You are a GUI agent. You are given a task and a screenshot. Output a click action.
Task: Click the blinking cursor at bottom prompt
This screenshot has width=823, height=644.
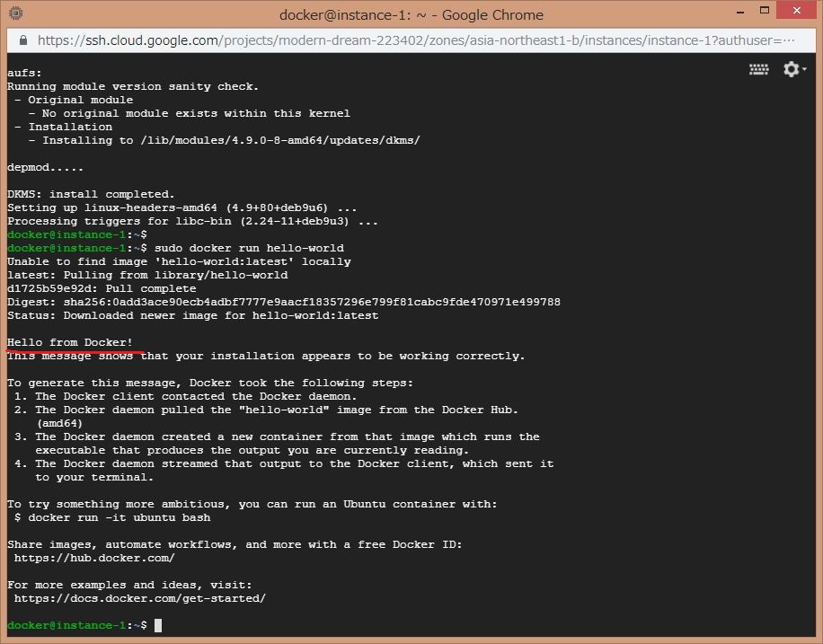(158, 625)
